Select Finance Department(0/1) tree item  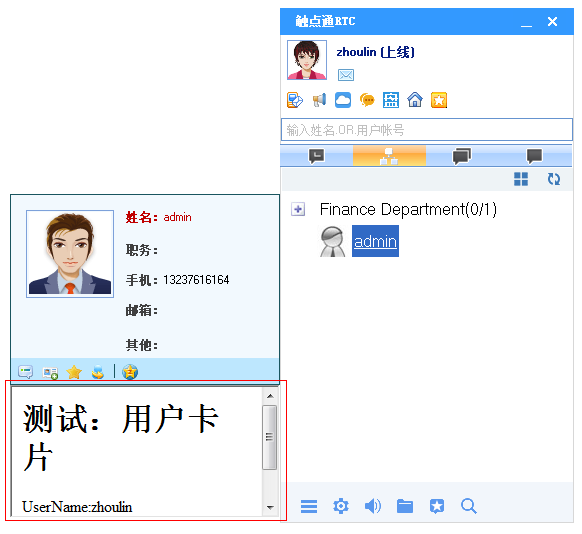[x=408, y=209]
